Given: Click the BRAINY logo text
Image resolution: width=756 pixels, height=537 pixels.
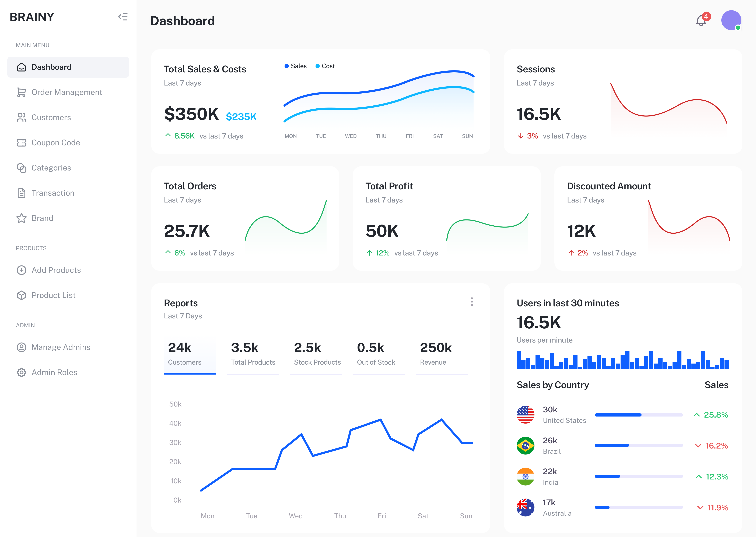Looking at the screenshot, I should coord(32,17).
